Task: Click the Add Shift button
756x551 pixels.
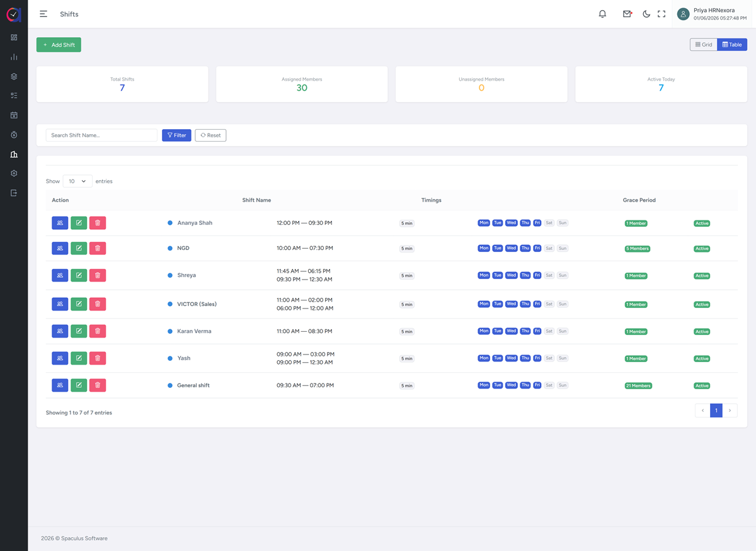Action: coord(59,45)
